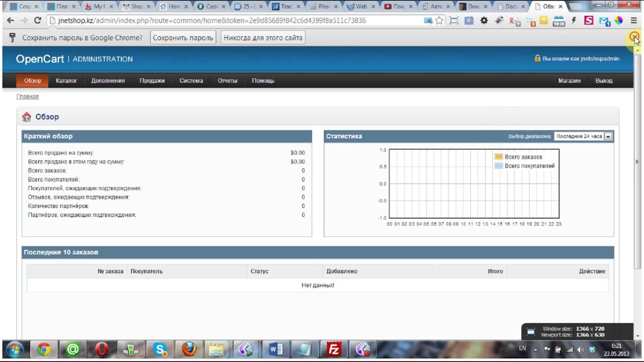Viewport: 644px width, 362px height.
Task: Open the Отчеты menu
Action: click(x=227, y=80)
